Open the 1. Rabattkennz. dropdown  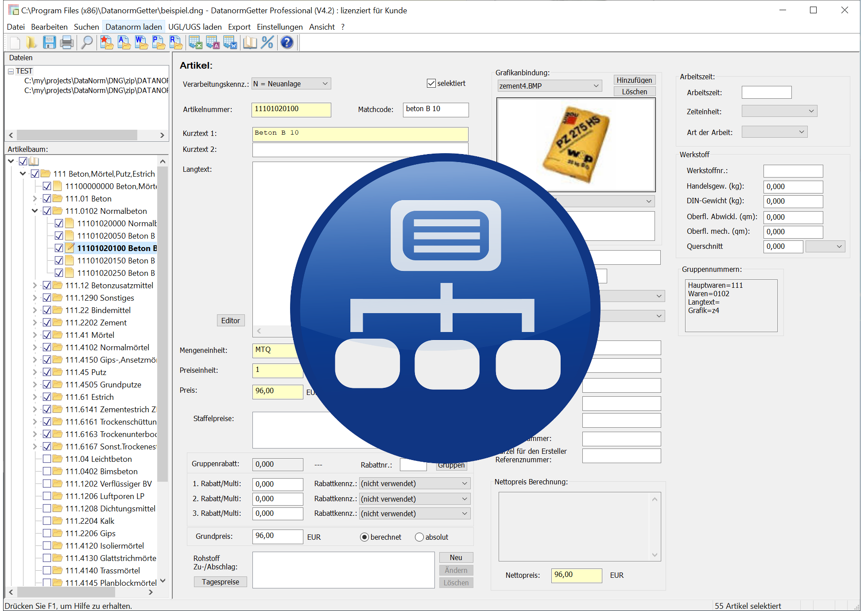tap(415, 483)
